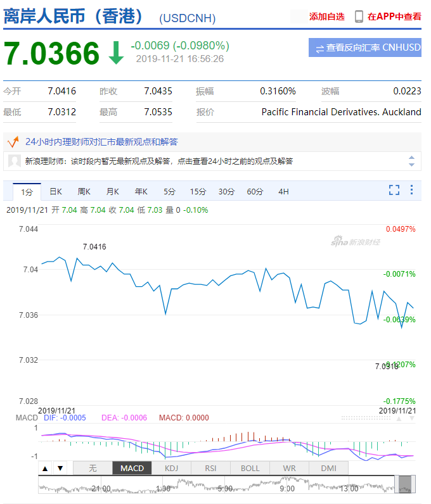Click the up arrow above indicator tabs

pos(45,469)
